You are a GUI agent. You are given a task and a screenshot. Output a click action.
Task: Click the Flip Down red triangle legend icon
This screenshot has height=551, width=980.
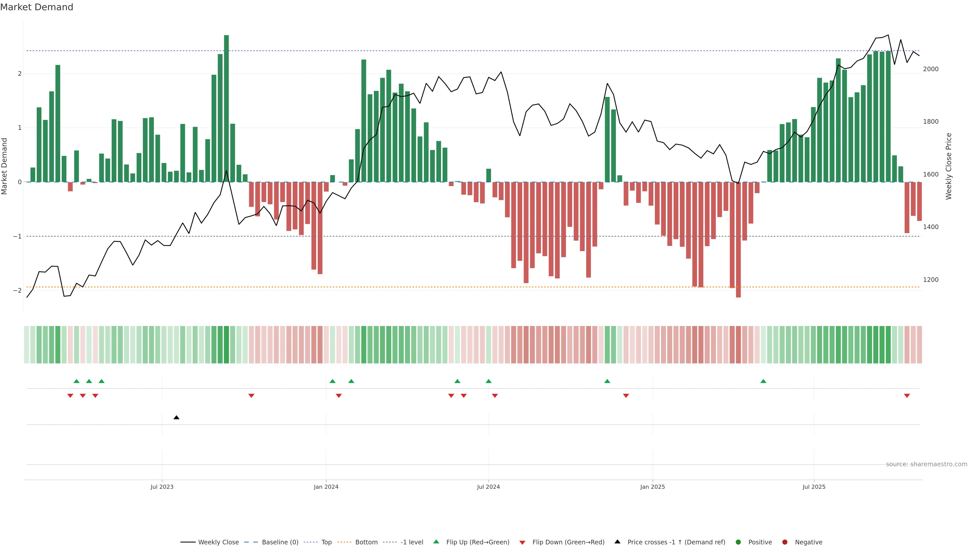click(x=522, y=542)
